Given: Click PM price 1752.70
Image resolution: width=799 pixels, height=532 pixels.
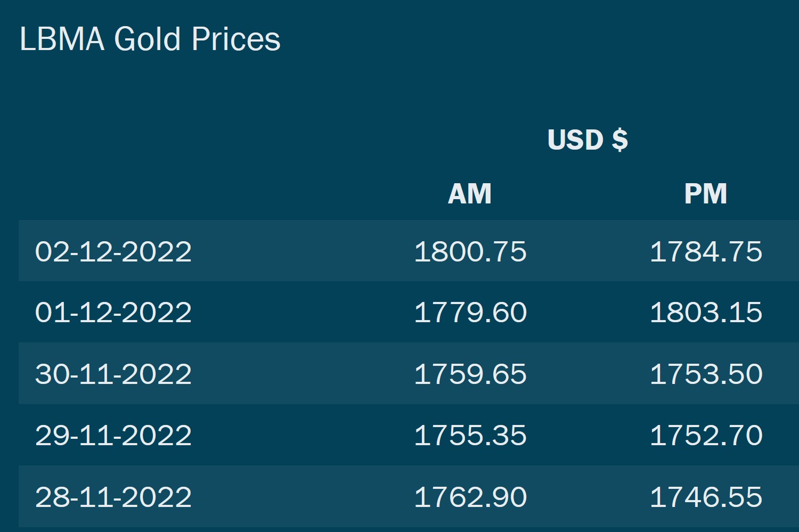Looking at the screenshot, I should (x=706, y=436).
